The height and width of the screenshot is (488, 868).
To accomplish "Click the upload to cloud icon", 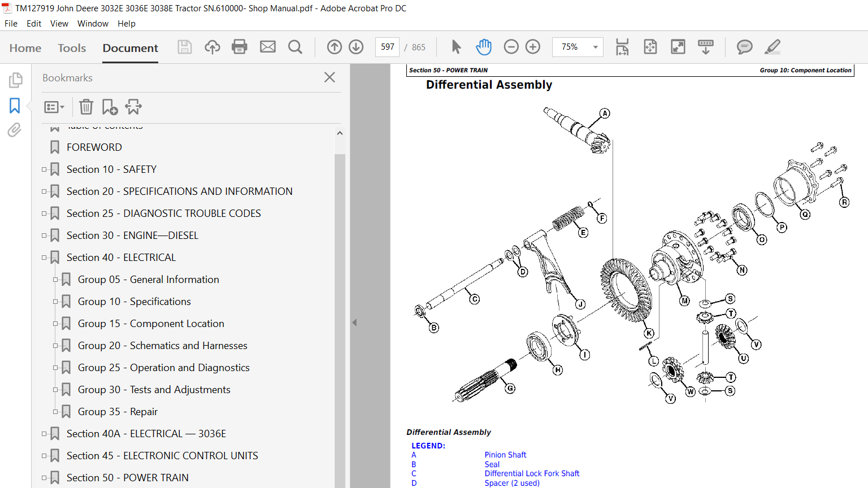I will pos(212,47).
